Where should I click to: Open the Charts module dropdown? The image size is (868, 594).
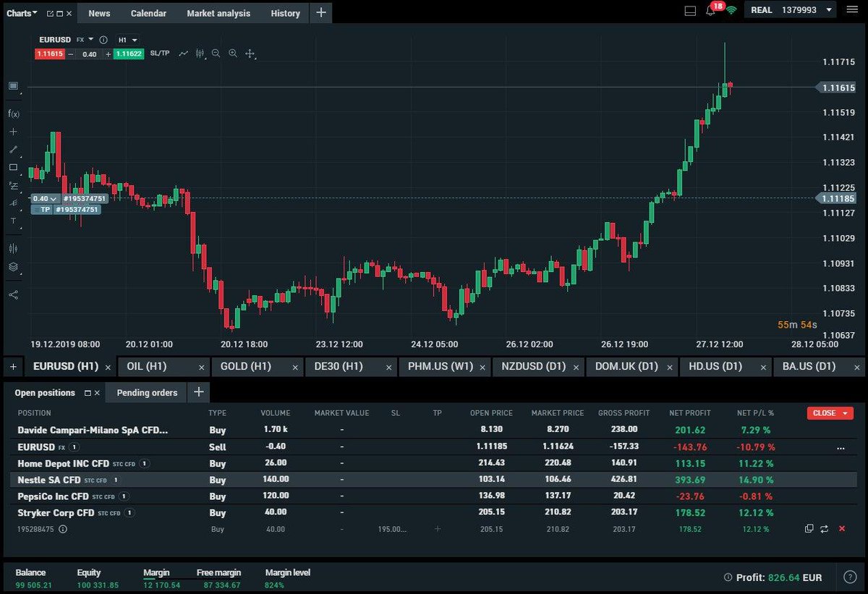[x=22, y=13]
